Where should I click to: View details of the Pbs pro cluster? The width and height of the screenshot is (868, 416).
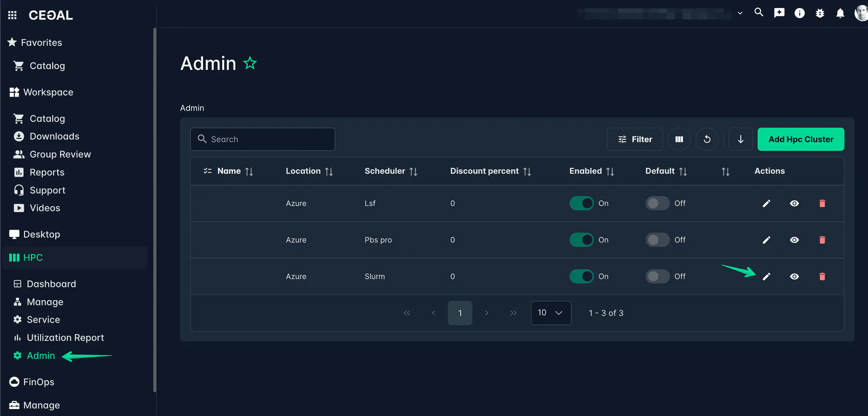pos(794,239)
